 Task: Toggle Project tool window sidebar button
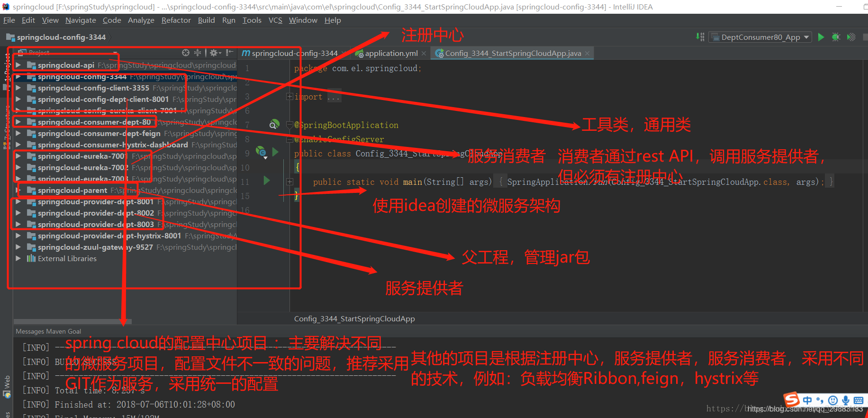click(x=7, y=71)
